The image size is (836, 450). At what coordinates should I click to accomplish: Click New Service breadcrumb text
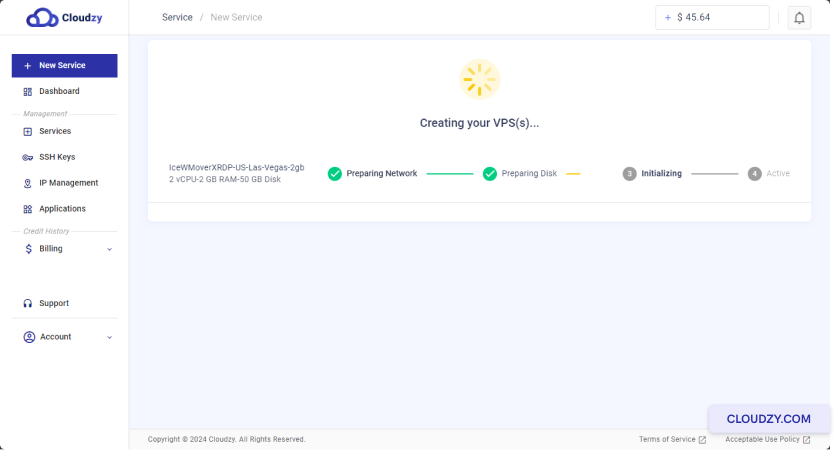coord(236,17)
